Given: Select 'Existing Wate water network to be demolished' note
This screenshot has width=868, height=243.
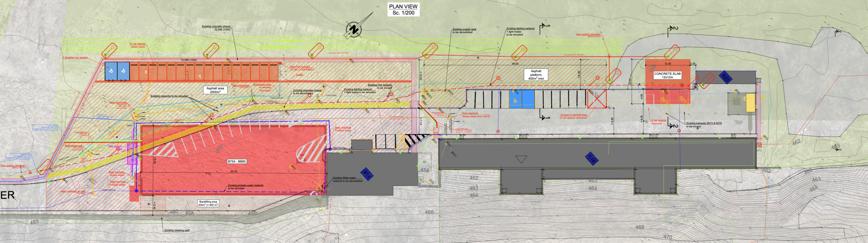Looking at the screenshot, I should 348,179.
